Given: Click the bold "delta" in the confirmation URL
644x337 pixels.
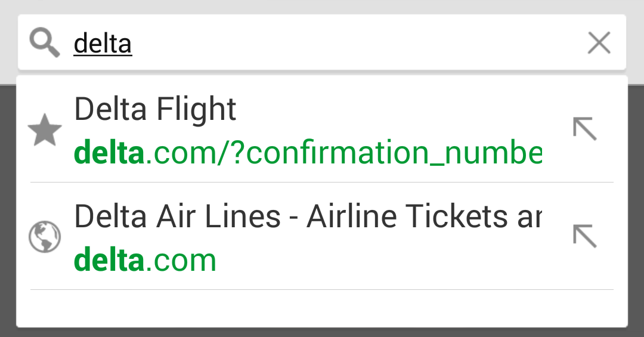Looking at the screenshot, I should coord(109,154).
